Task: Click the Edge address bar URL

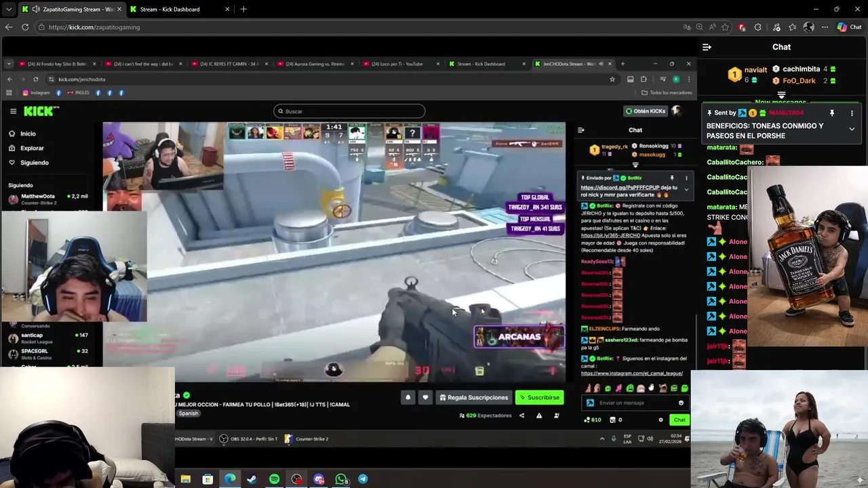Action: pyautogui.click(x=94, y=27)
